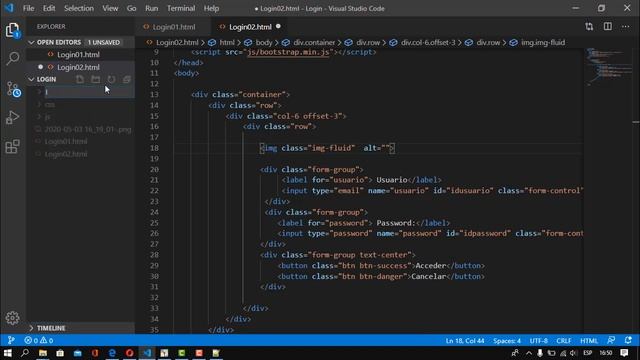This screenshot has height=360, width=640.
Task: Click the feedback icon in status bar
Action: [611, 340]
